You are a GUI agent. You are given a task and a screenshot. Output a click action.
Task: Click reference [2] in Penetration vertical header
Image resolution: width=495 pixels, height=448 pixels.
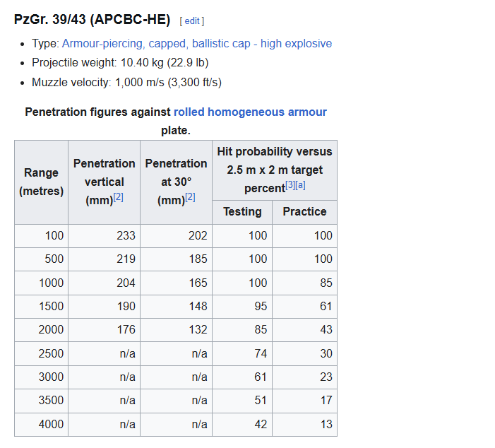118,199
